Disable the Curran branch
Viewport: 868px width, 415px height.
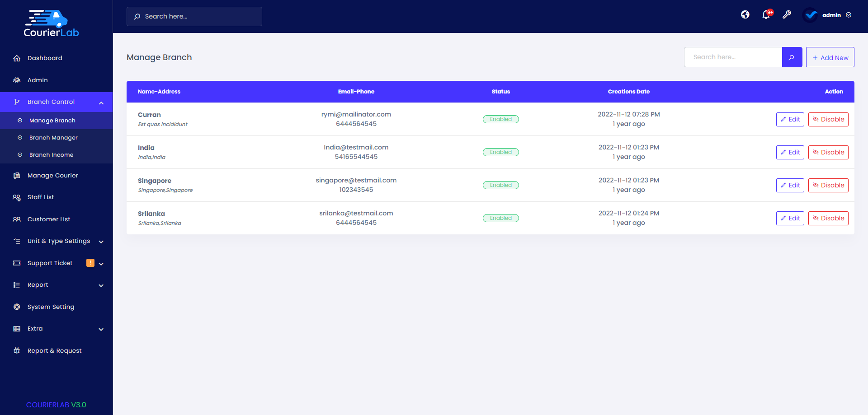828,119
